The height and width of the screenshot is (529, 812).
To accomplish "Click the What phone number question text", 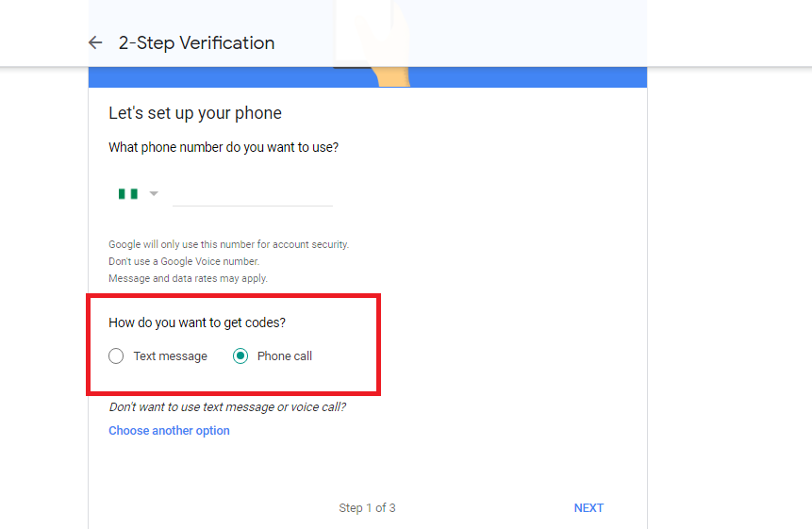I will click(x=224, y=147).
